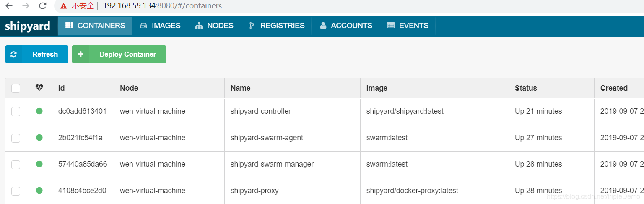This screenshot has width=644, height=204.
Task: Click the name shipyard-proxy
Action: [x=254, y=191]
